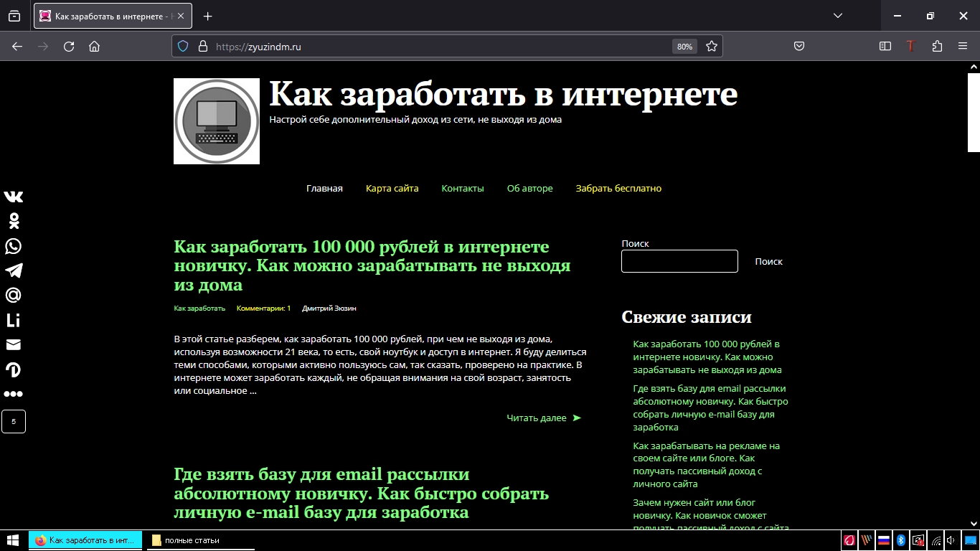
Task: Open Firefox application hamburger menu
Action: [963, 46]
